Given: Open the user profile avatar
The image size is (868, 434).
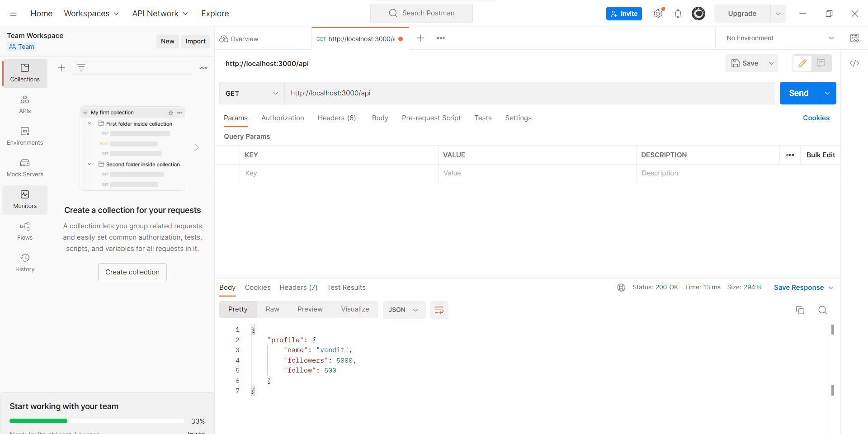Looking at the screenshot, I should (x=698, y=14).
